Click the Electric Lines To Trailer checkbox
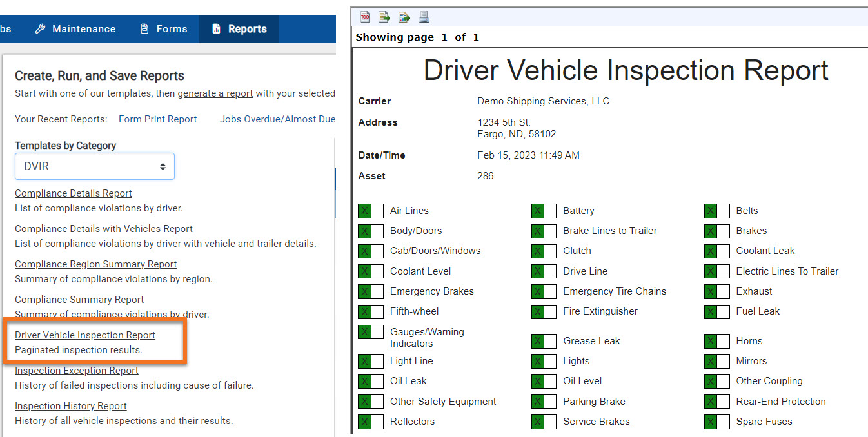The image size is (868, 437). [717, 271]
